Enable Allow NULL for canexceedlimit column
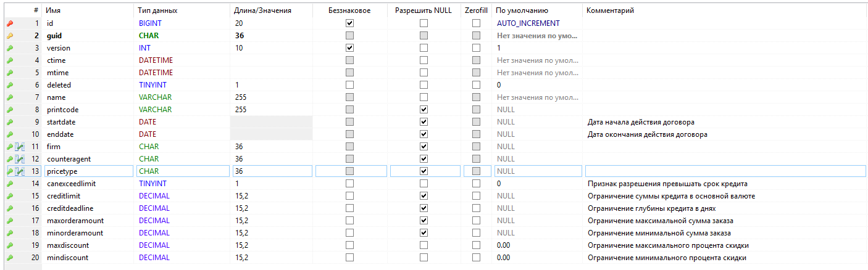The width and height of the screenshot is (868, 270). point(424,184)
